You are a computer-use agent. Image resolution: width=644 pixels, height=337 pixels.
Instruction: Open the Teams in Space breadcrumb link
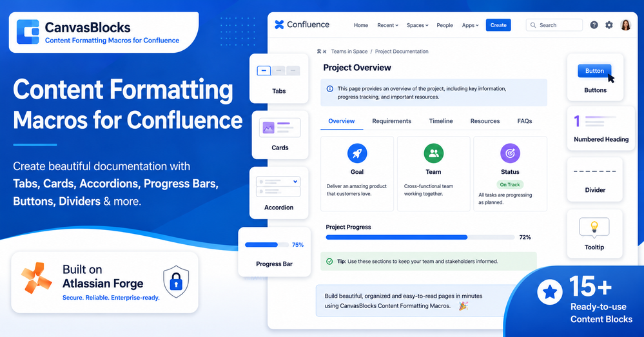[349, 52]
